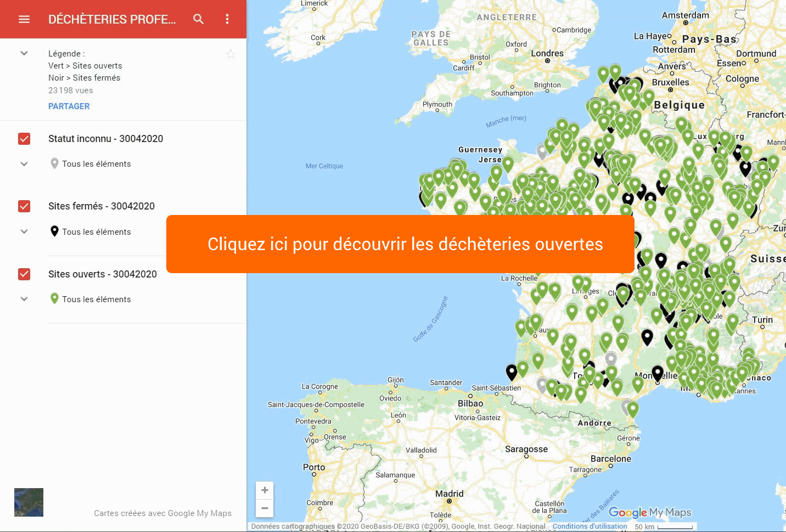The image size is (786, 532).
Task: Open the Conditions d'utilisation link
Action: (x=589, y=525)
